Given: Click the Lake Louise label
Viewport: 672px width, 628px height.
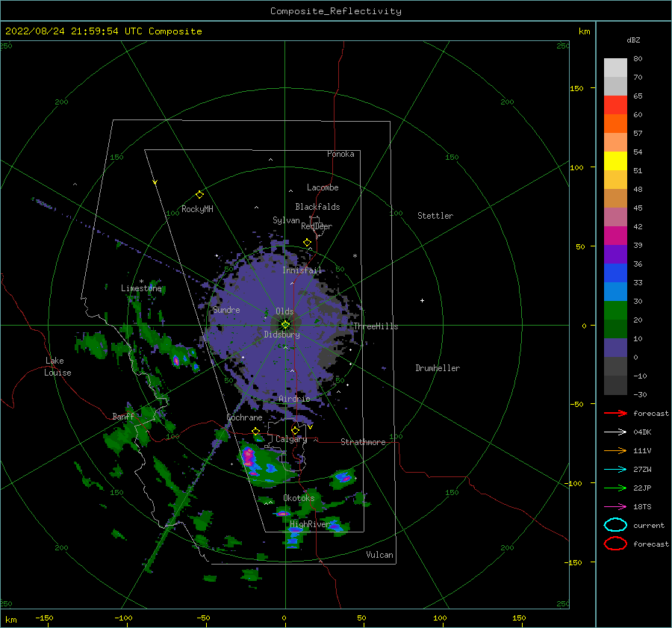Looking at the screenshot, I should [x=57, y=367].
